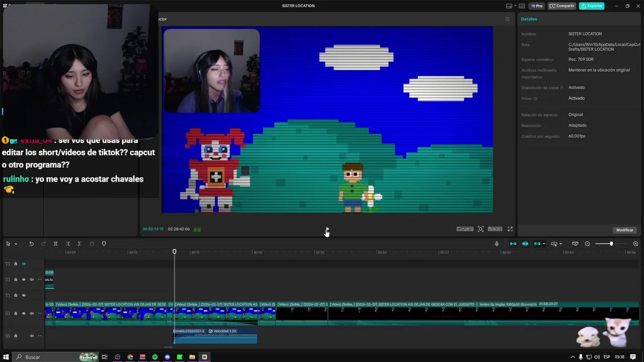This screenshot has height=362, width=644.
Task: Lock the Extraído audio track
Action: pyautogui.click(x=16, y=336)
